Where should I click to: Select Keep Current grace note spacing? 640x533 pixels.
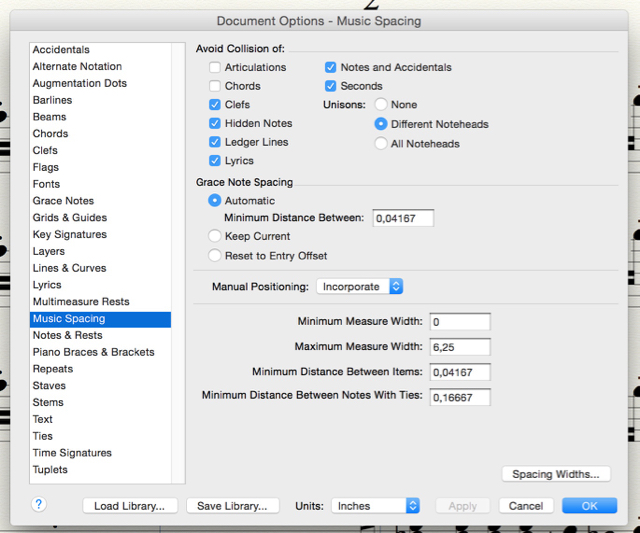point(215,236)
